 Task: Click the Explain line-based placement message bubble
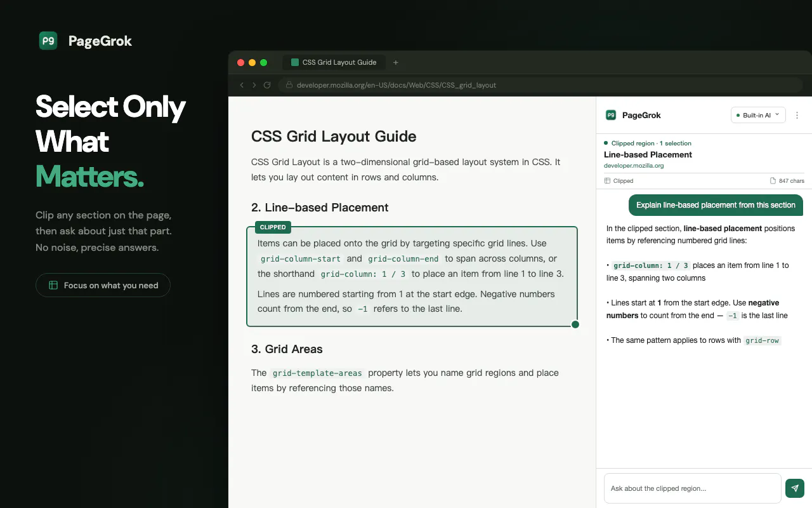pos(716,205)
